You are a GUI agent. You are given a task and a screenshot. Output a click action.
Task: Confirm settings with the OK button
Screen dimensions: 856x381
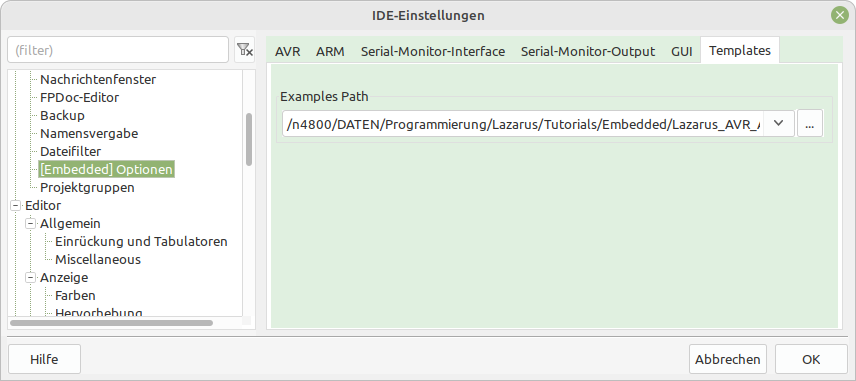811,359
